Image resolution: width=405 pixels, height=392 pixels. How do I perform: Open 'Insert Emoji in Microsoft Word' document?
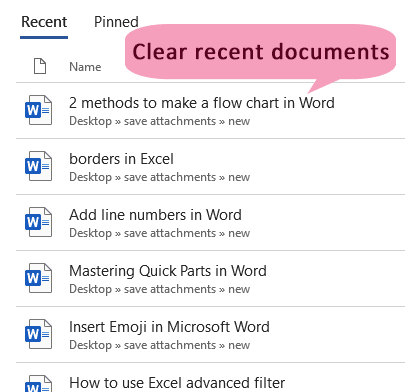coord(169,327)
